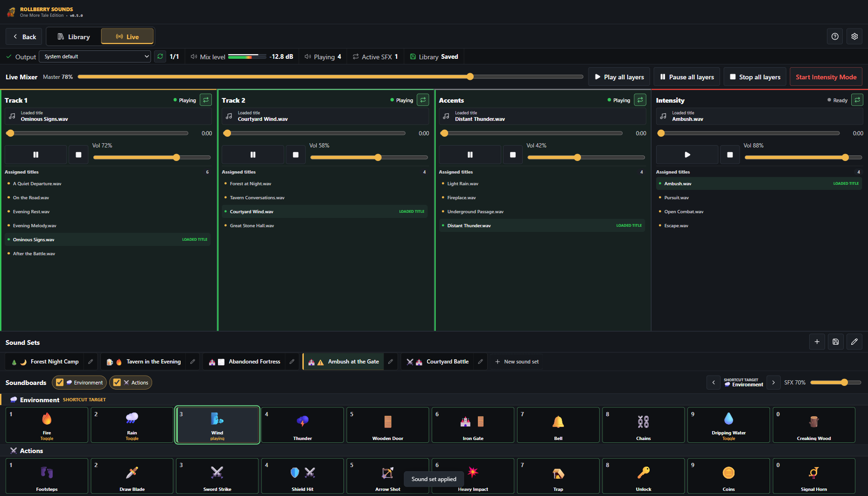The width and height of the screenshot is (868, 496).
Task: Open the settings gear icon
Action: tap(854, 36)
